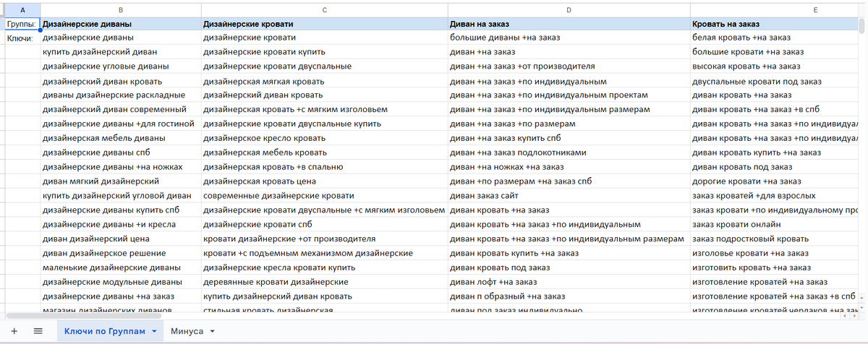
Task: Select header cell Дизайнерские диваны
Action: tap(121, 24)
